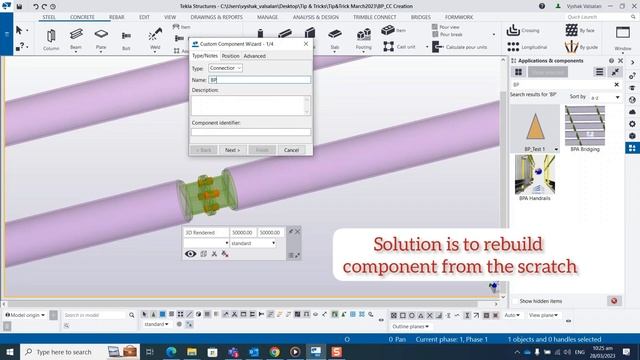Open the STEEL ribbon tab
640x360 pixels.
49,17
